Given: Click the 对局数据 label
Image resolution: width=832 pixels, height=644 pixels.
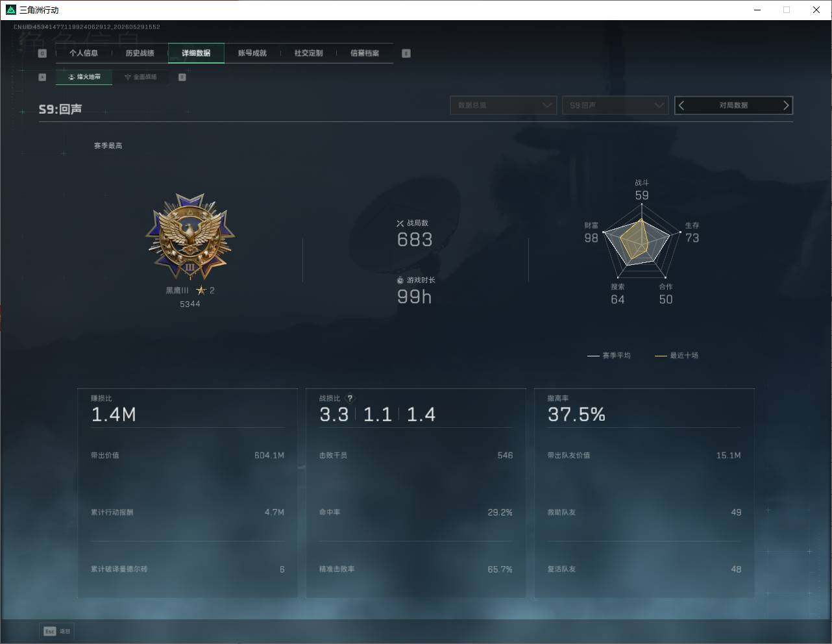Looking at the screenshot, I should click(x=733, y=105).
